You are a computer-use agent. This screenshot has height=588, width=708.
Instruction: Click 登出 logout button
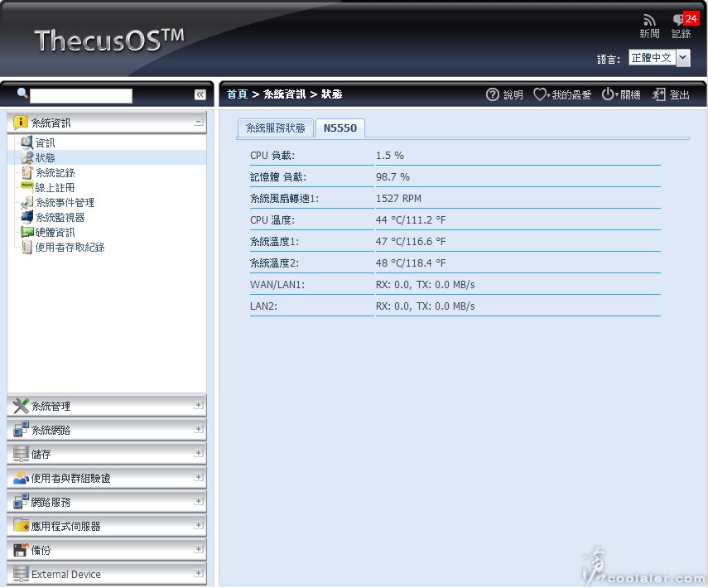pos(671,95)
